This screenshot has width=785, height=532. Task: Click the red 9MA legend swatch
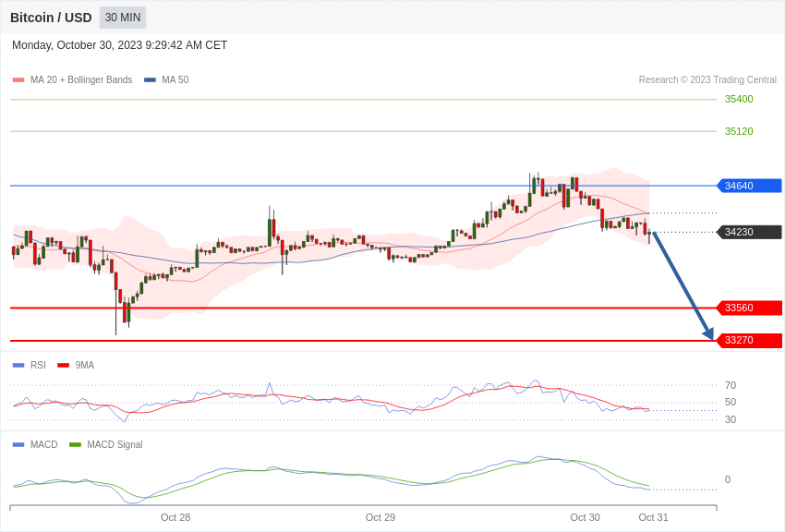pos(63,366)
